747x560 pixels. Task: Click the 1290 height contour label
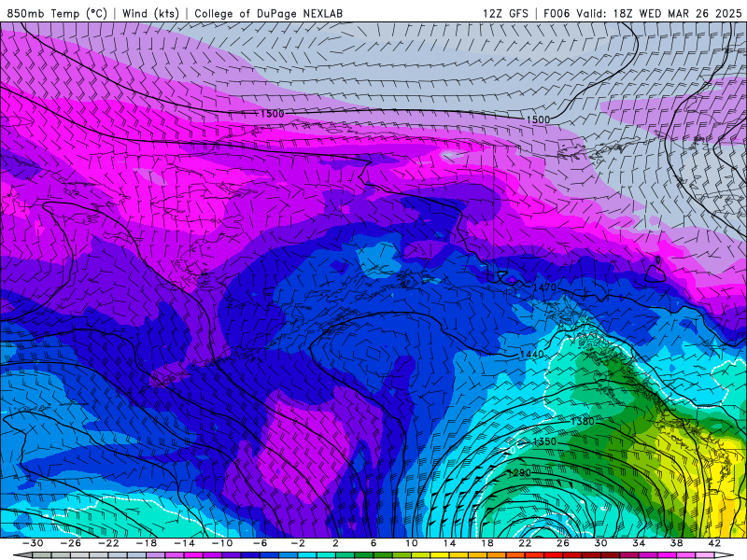519,473
